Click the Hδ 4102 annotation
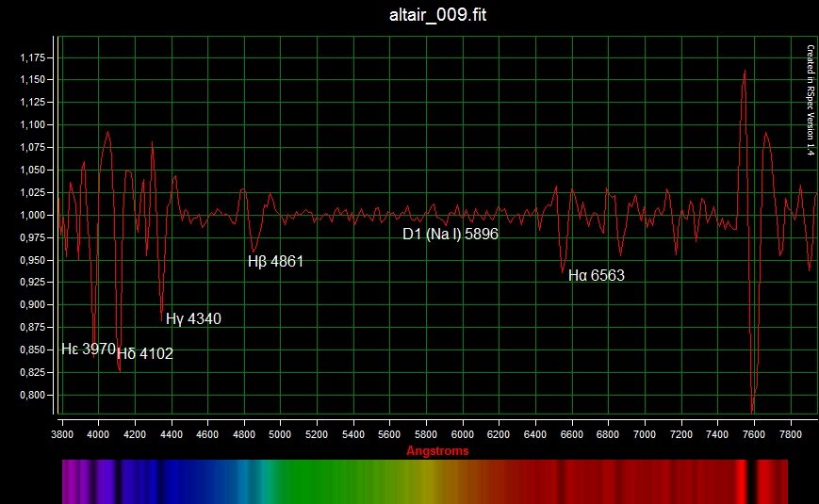The image size is (819, 504). point(145,353)
